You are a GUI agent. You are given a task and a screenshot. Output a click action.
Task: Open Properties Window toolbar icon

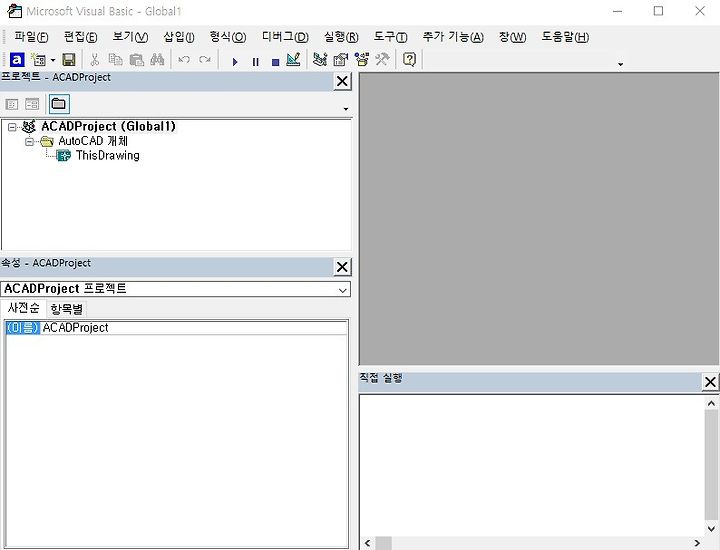click(x=341, y=60)
